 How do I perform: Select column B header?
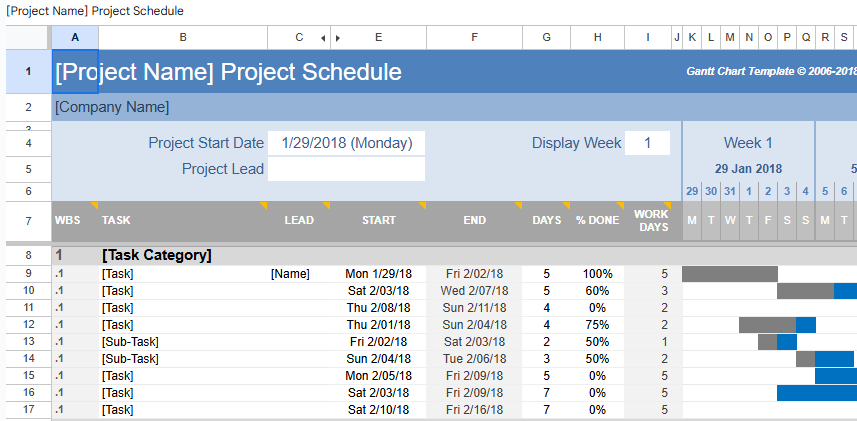click(x=183, y=38)
